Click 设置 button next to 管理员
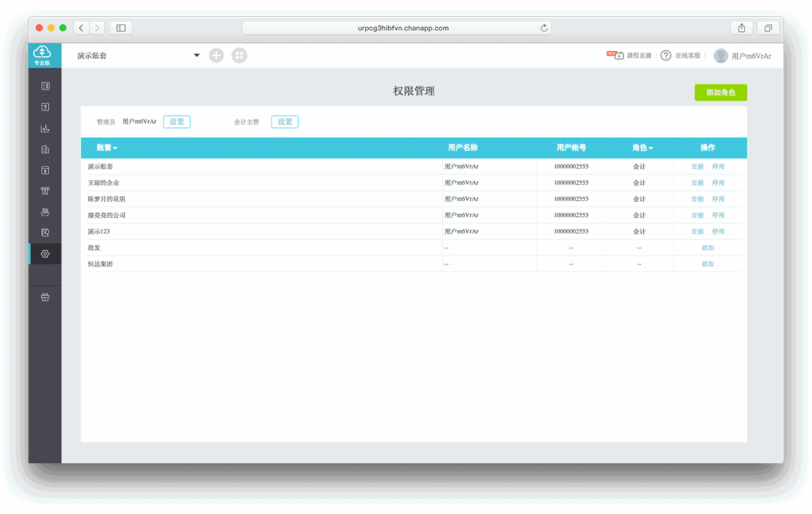 (x=177, y=122)
